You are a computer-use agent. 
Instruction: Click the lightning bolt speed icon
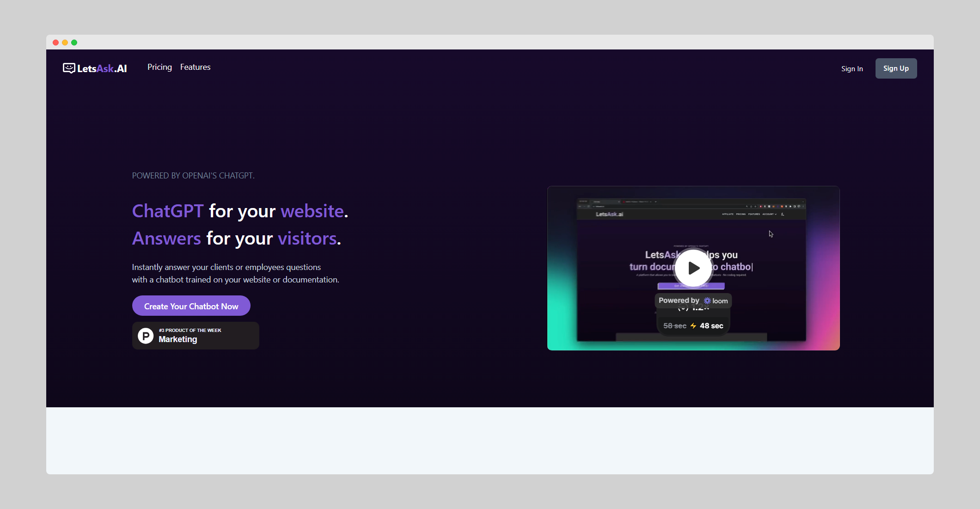pos(693,326)
